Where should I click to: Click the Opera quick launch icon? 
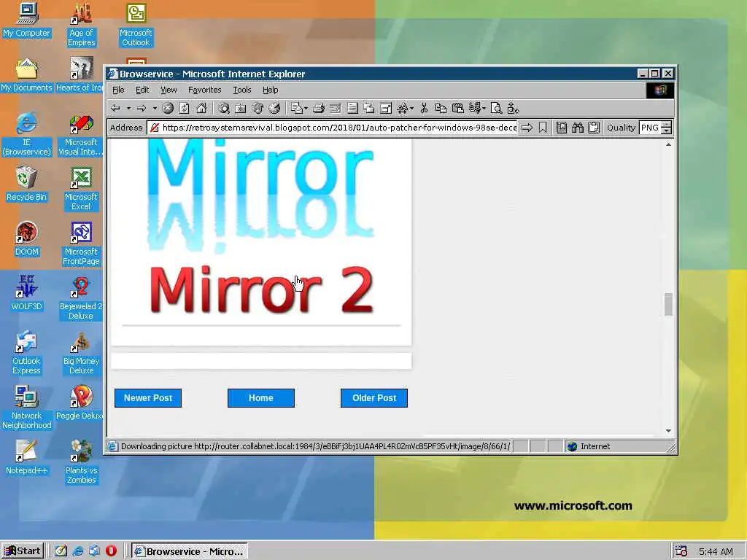(111, 551)
